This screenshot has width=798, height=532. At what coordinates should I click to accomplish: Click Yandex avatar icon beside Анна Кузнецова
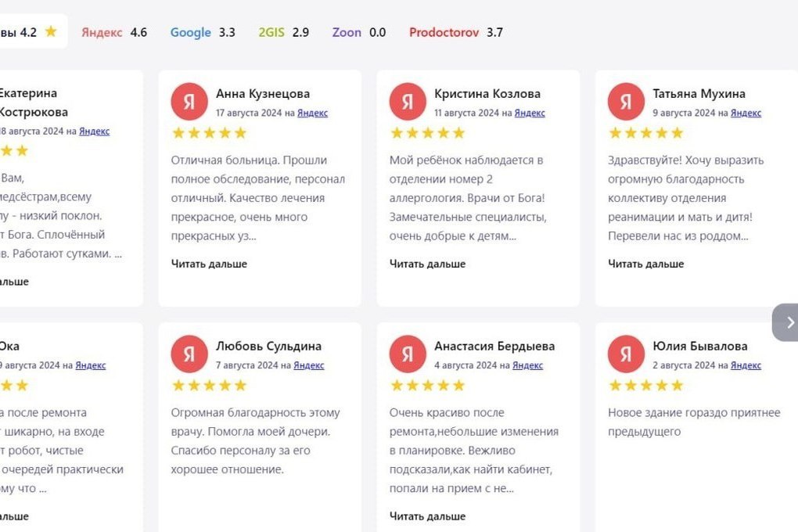pyautogui.click(x=189, y=102)
